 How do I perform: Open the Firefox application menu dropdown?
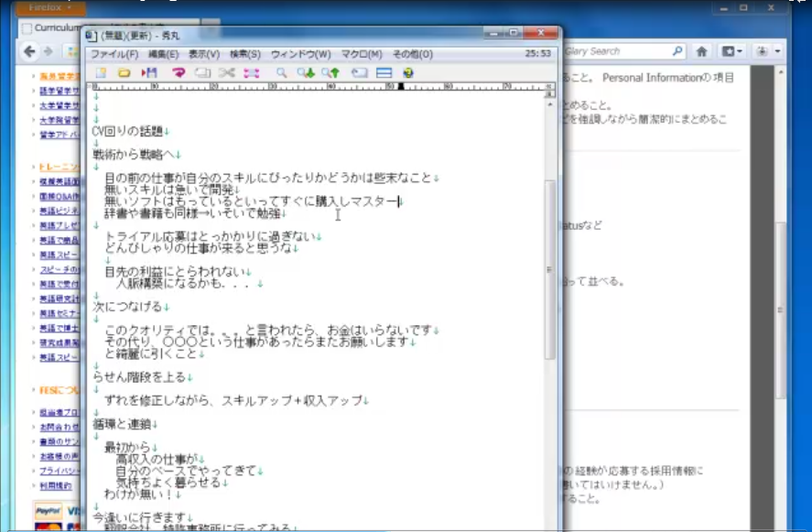pyautogui.click(x=50, y=7)
